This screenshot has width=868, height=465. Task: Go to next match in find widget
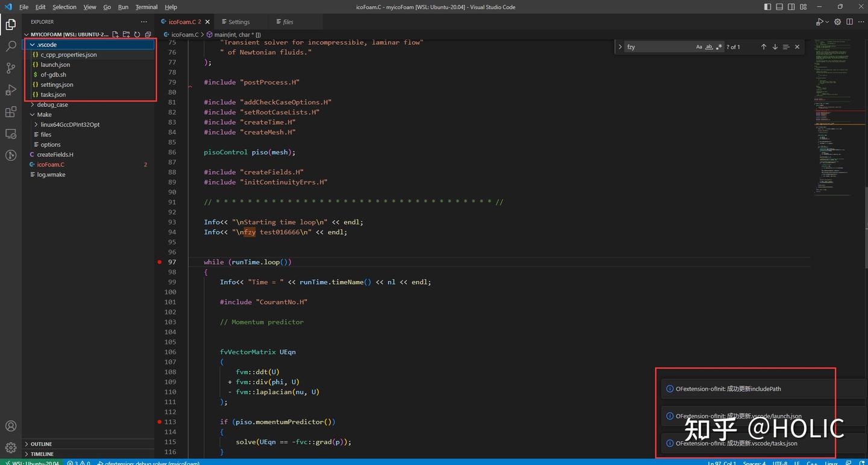(775, 46)
